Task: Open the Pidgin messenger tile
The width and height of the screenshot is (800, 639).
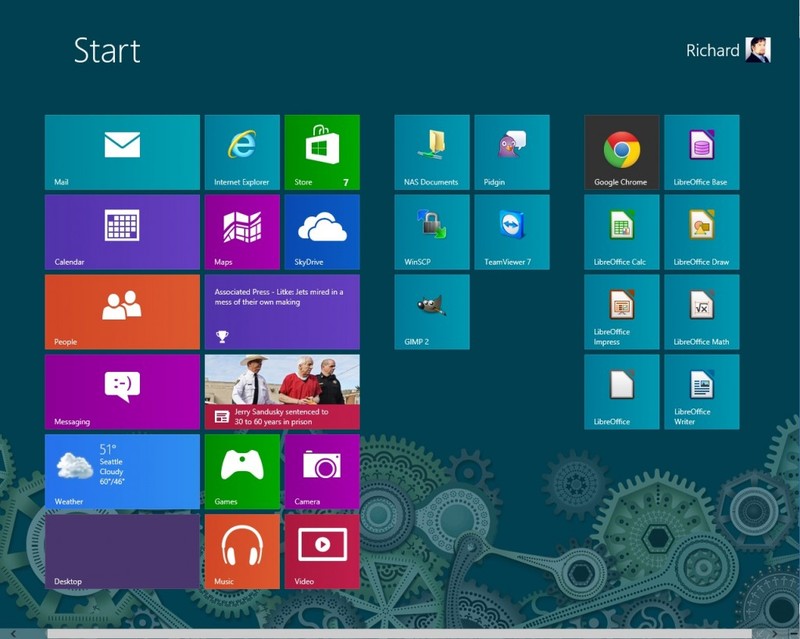Action: point(511,151)
